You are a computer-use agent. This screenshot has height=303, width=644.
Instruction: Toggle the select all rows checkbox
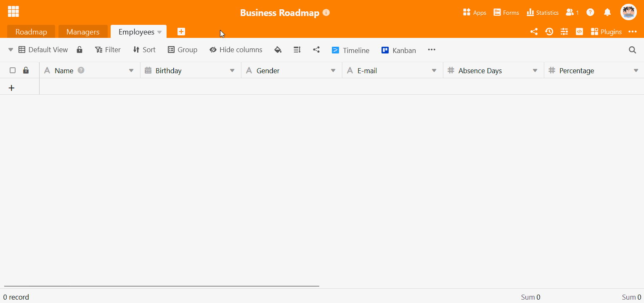coord(13,70)
